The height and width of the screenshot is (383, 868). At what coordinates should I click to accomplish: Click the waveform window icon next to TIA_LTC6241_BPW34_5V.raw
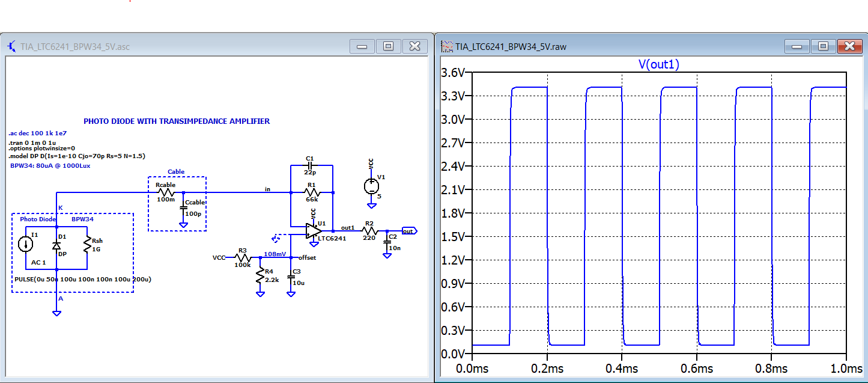click(x=446, y=46)
